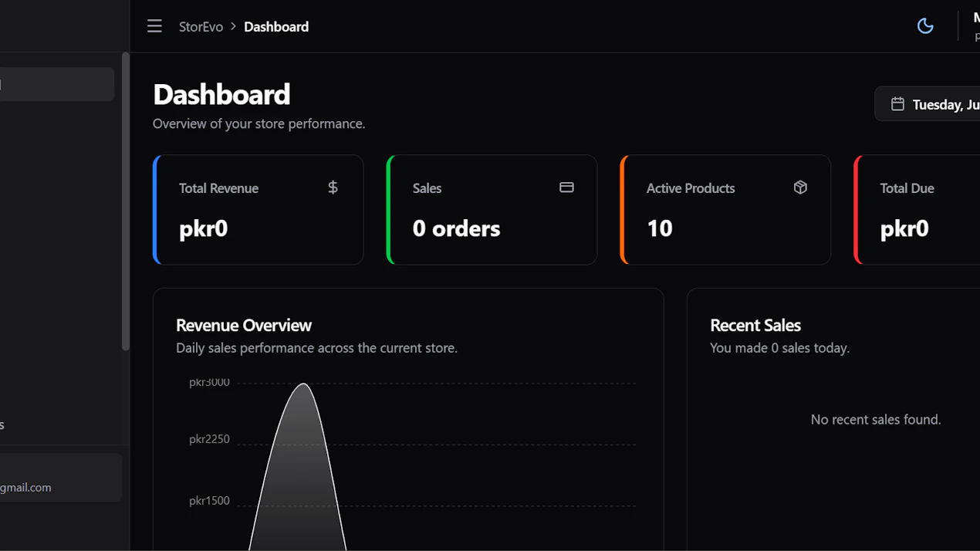
Task: Click the pkr2250 axis label
Action: (209, 439)
